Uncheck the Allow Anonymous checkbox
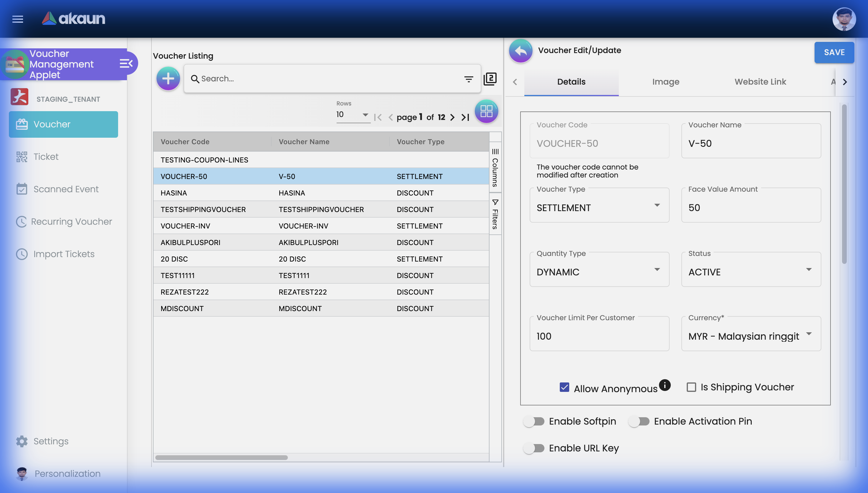868x493 pixels. [564, 387]
